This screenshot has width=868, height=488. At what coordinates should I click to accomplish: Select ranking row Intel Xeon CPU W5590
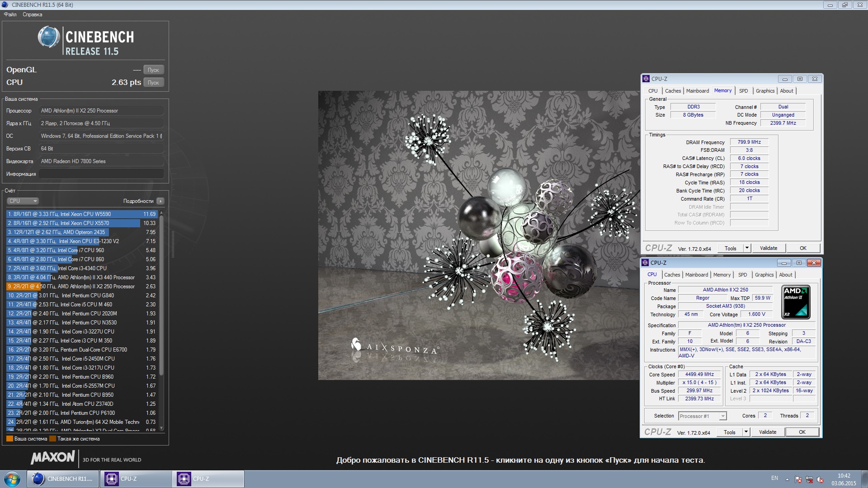coord(81,214)
